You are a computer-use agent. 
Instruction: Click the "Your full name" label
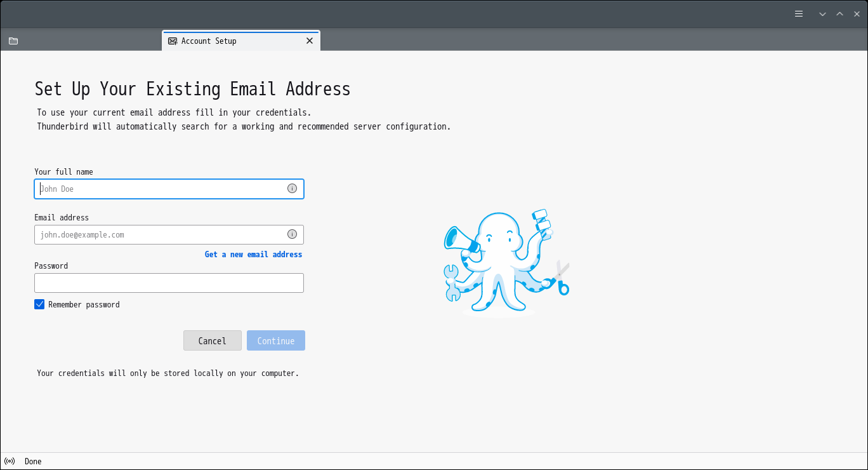(x=63, y=172)
